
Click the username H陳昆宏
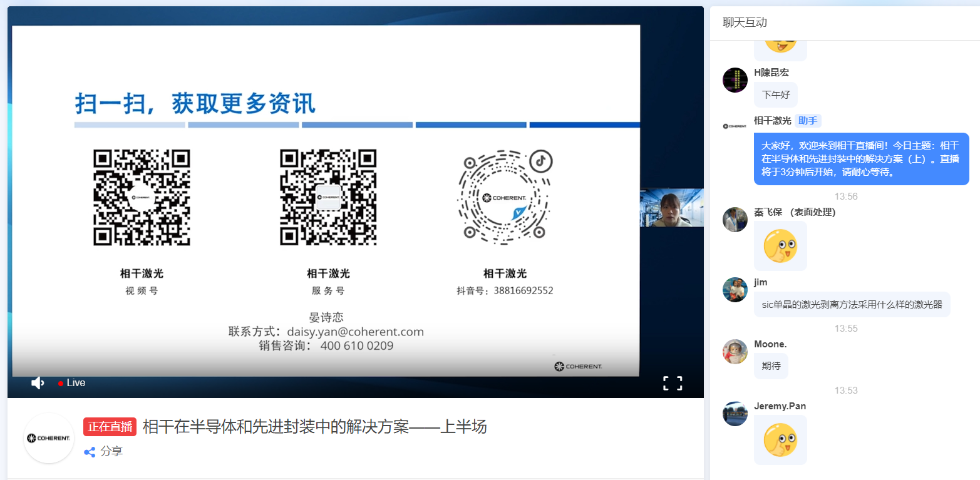pos(771,73)
